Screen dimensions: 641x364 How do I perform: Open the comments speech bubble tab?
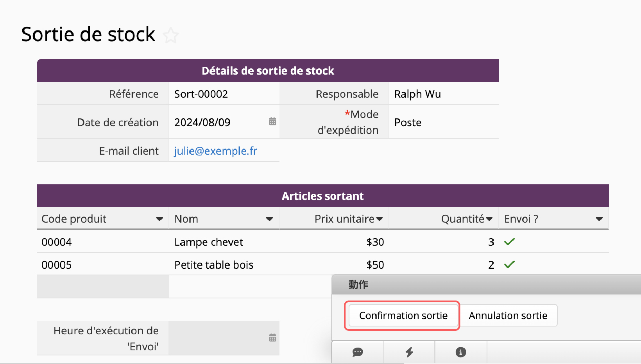point(358,352)
